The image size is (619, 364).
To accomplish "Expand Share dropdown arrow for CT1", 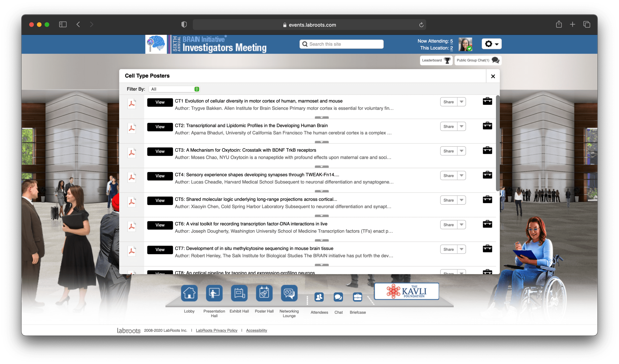I will [x=462, y=102].
